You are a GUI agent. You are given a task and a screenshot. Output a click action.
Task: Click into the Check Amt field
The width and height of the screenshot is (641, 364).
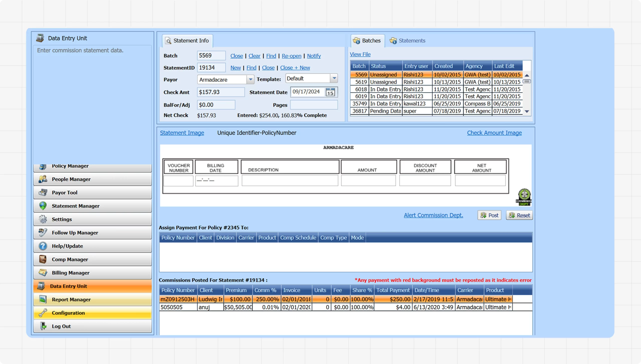(221, 92)
